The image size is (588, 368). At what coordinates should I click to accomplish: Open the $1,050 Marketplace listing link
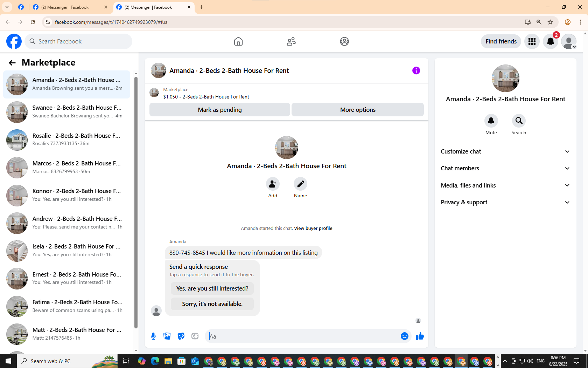click(x=206, y=97)
